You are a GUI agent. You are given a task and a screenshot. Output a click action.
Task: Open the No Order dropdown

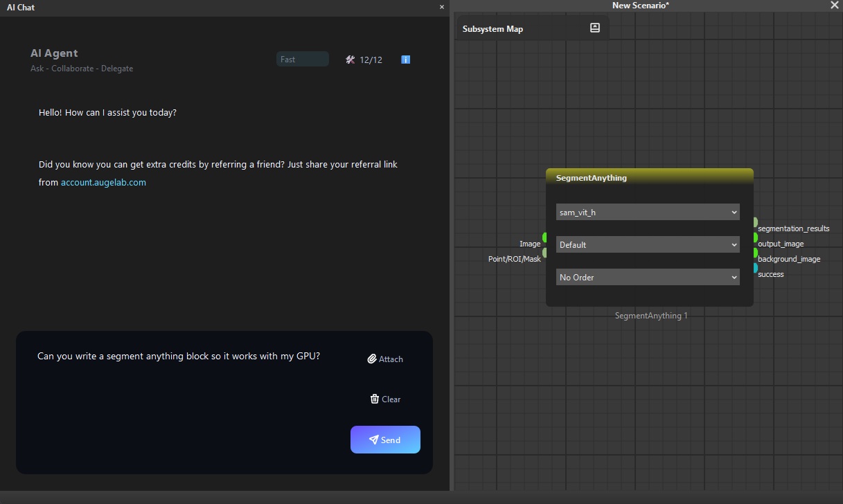(x=648, y=277)
